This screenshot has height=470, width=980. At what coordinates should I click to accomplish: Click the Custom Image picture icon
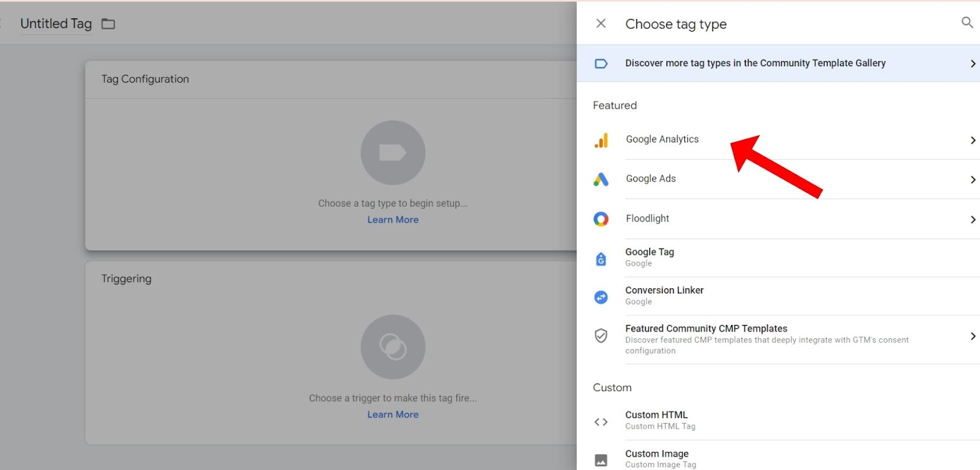[x=601, y=460]
